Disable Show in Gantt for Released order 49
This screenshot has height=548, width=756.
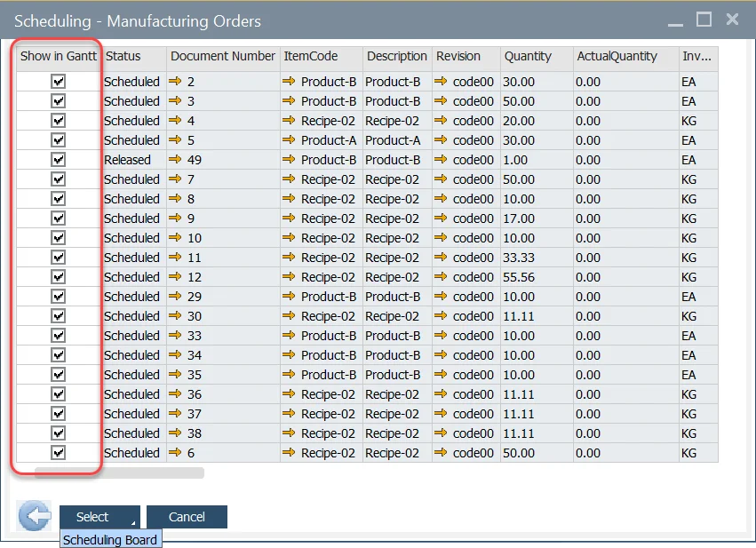click(58, 160)
